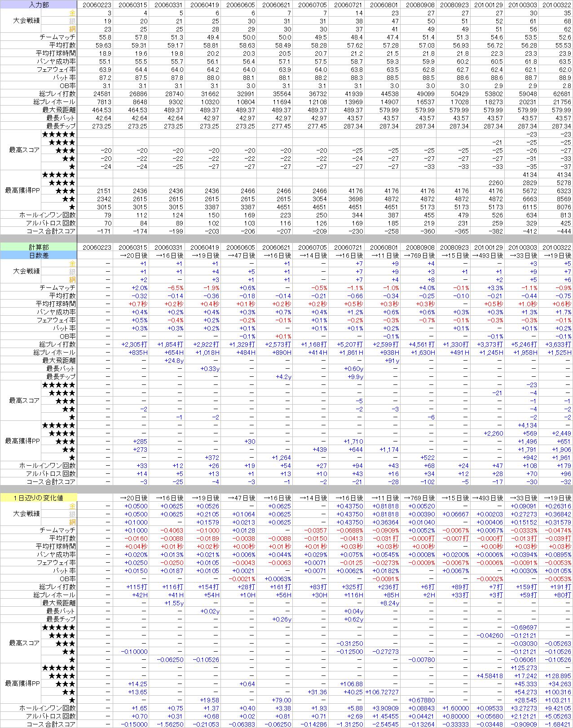Select 最大飛距離 difference +24.8y
This screenshot has width=573, height=728.
click(x=174, y=361)
